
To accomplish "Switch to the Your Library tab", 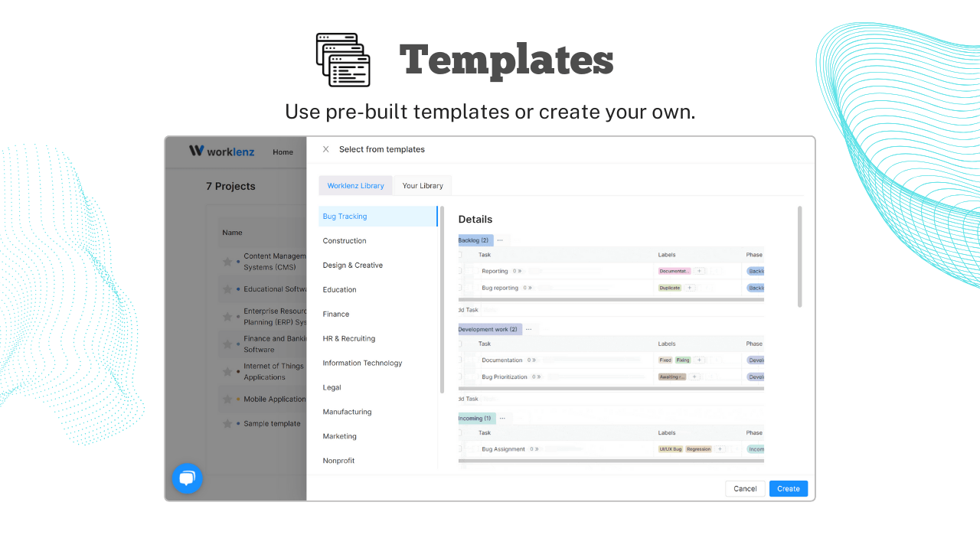I will click(423, 185).
